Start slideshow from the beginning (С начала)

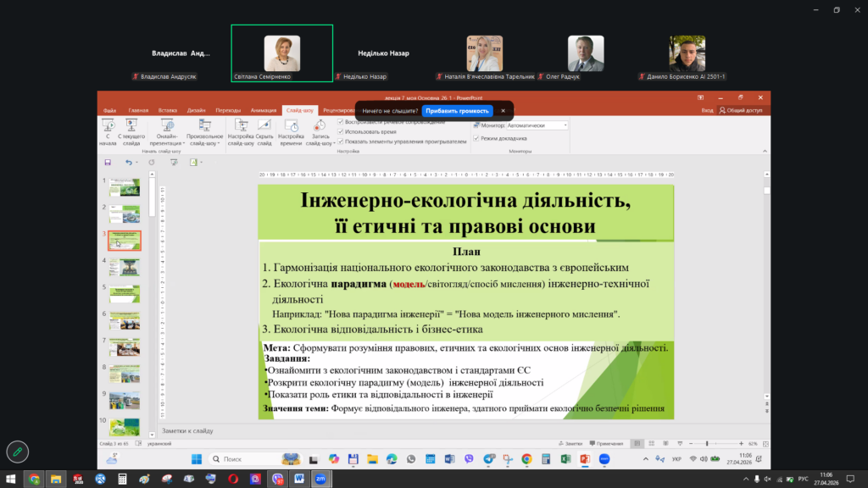click(108, 131)
